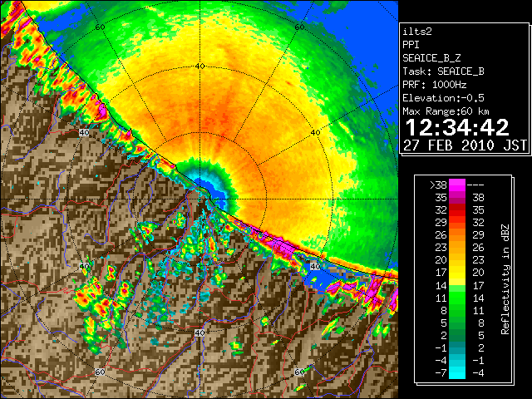Image resolution: width=532 pixels, height=399 pixels.
Task: Click the 'PRF: 1000Hz' entry
Action: 434,85
